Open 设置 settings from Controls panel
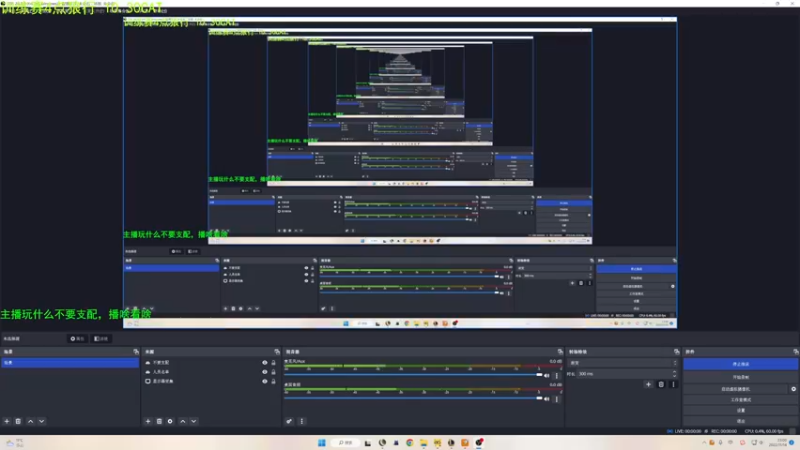The height and width of the screenshot is (450, 800). [x=740, y=410]
